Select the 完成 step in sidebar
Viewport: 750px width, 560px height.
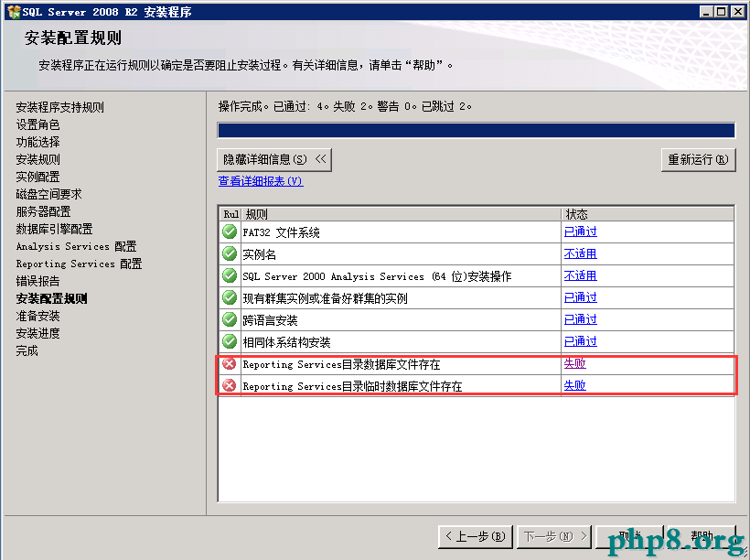click(27, 350)
